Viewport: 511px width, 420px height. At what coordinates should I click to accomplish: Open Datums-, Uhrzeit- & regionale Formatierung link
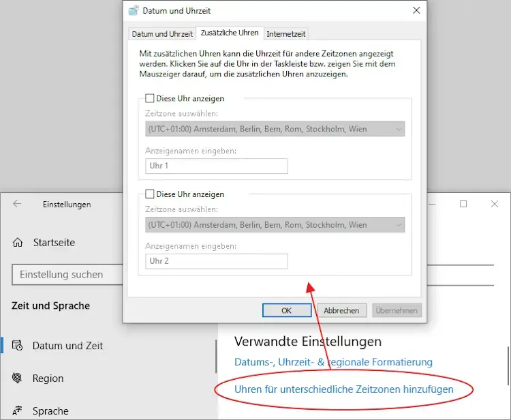[x=333, y=362]
